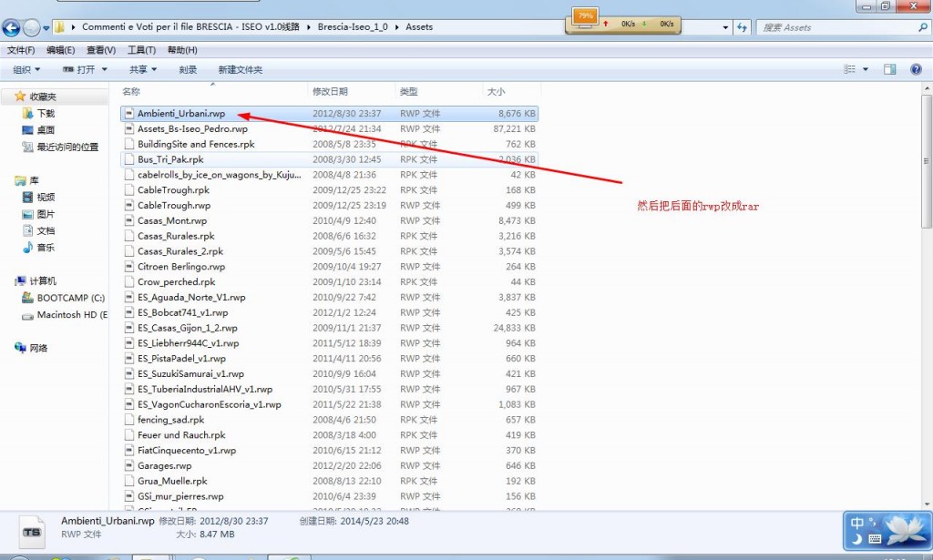The width and height of the screenshot is (933, 560).
Task: Click the 刻录 (Burn) button
Action: click(188, 69)
